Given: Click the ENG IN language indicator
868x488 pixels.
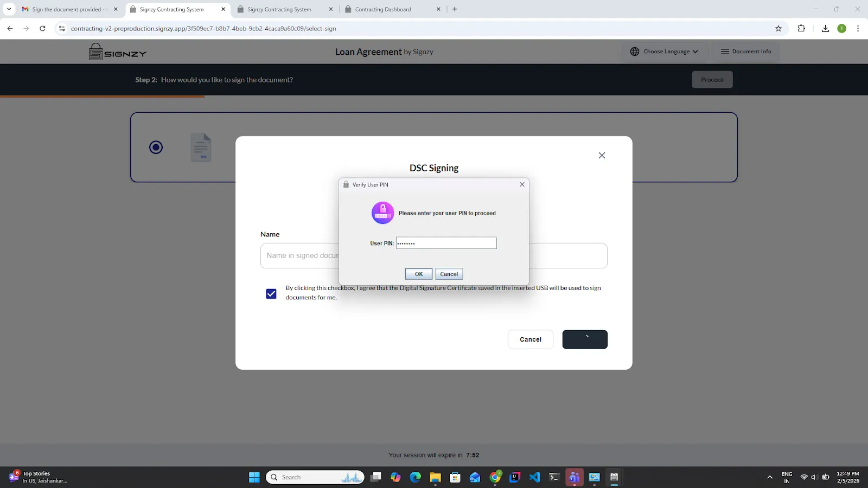Looking at the screenshot, I should point(787,477).
